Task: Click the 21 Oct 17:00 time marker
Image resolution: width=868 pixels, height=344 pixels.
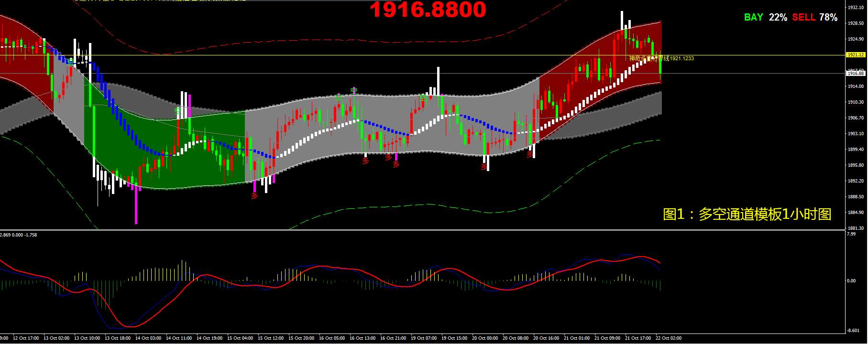Action: tap(638, 338)
